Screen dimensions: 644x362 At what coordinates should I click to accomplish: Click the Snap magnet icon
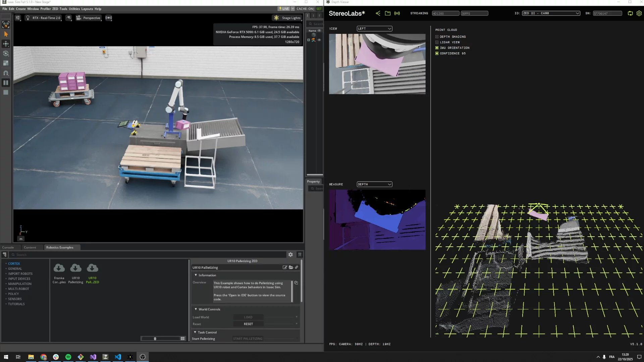coord(6,73)
